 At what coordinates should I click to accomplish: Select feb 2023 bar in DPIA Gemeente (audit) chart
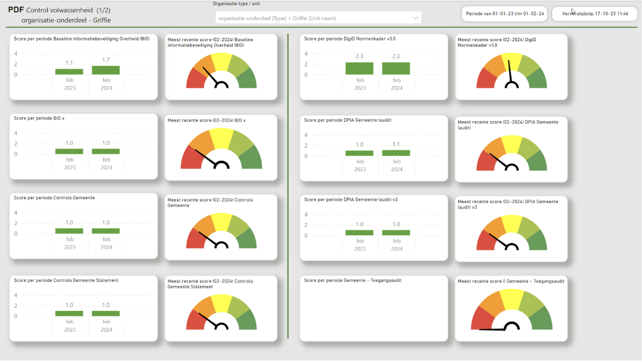coord(359,153)
